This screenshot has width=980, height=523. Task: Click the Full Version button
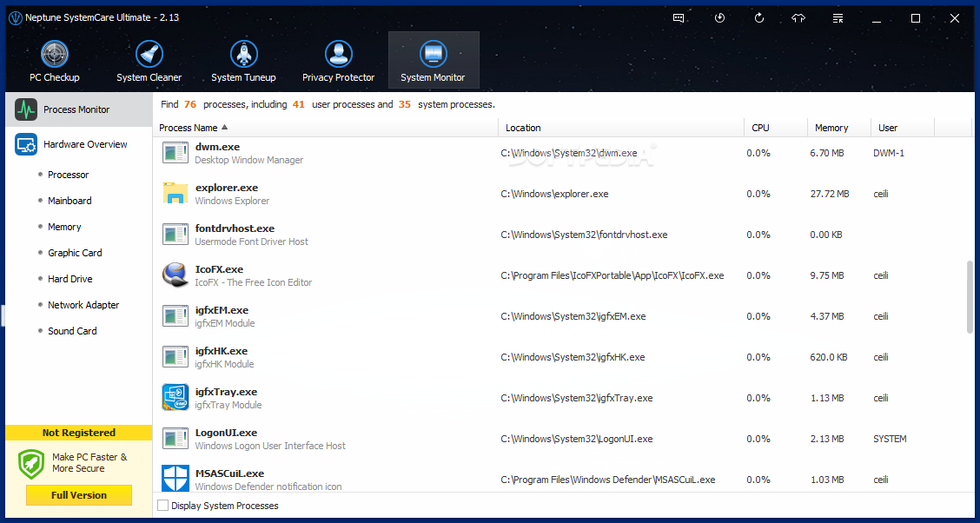[79, 495]
